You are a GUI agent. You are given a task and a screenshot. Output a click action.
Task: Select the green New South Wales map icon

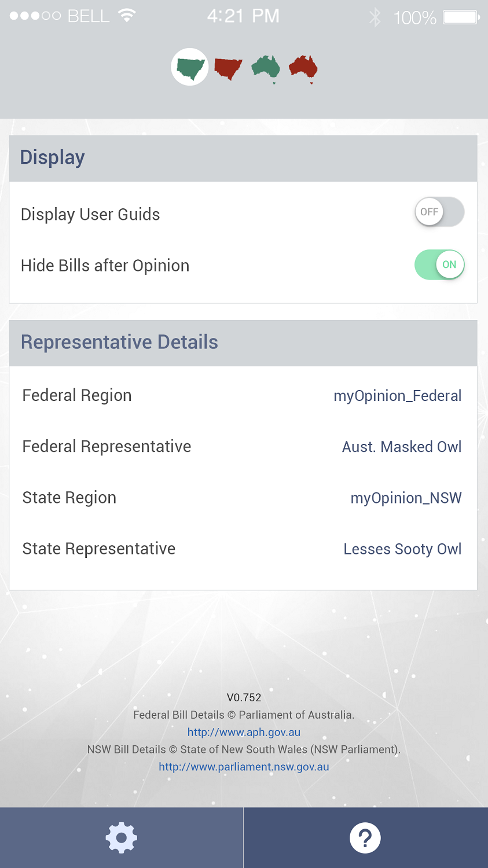click(x=190, y=68)
